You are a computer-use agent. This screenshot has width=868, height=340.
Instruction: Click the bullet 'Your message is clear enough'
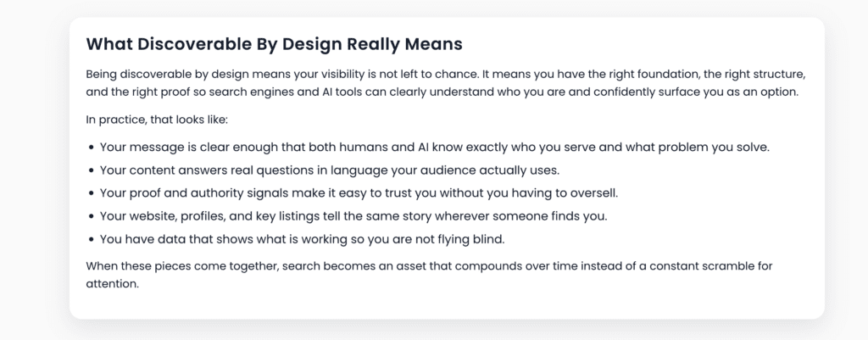(434, 147)
